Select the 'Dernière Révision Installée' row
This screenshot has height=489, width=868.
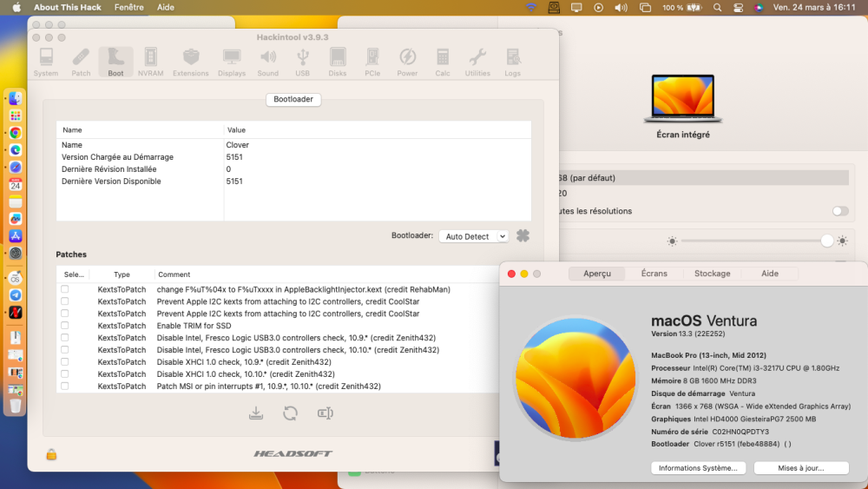click(294, 169)
